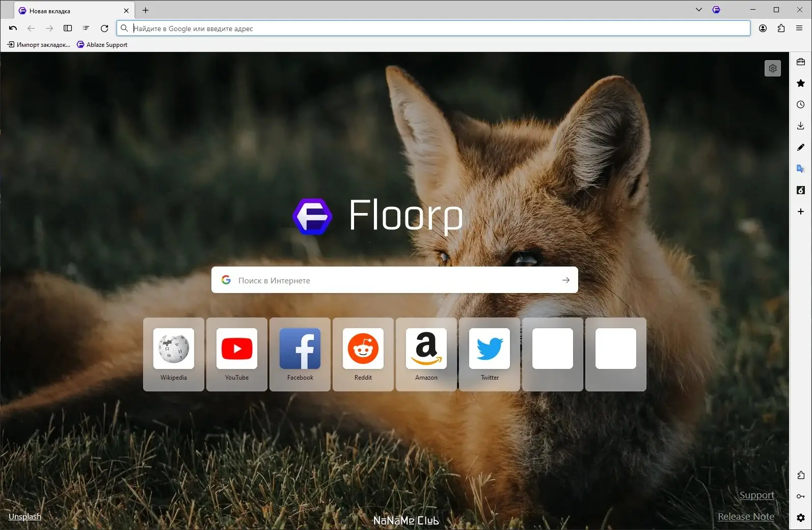Open the account profile icon

point(763,29)
